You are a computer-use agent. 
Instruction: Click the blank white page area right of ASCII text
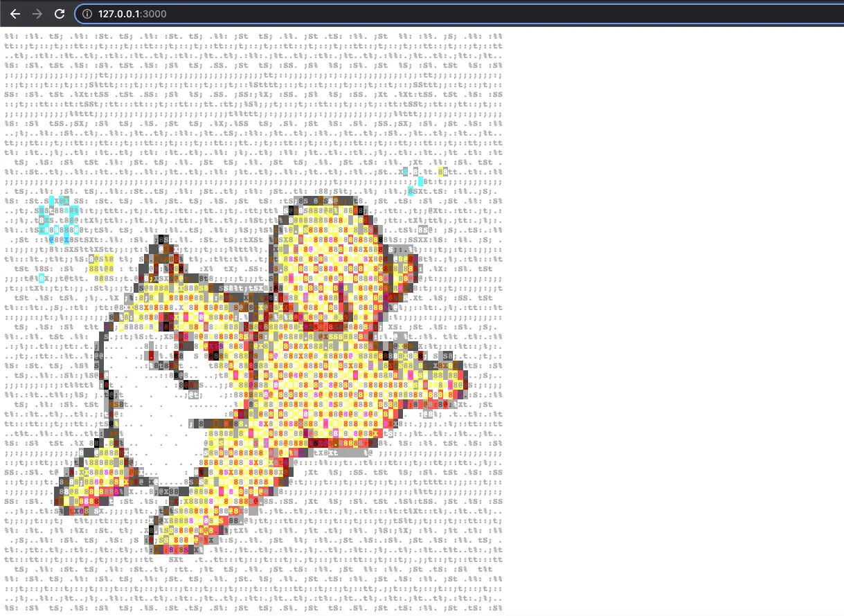point(672,311)
